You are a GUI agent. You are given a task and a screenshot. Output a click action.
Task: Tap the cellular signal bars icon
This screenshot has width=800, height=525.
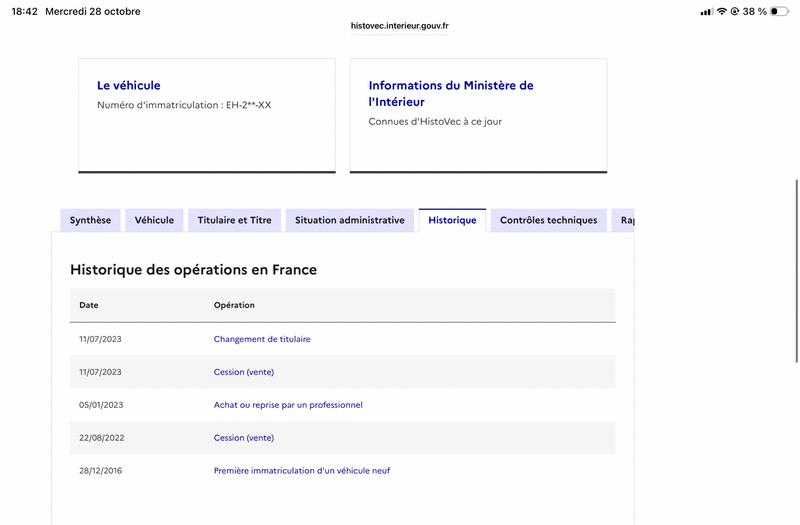(x=706, y=11)
